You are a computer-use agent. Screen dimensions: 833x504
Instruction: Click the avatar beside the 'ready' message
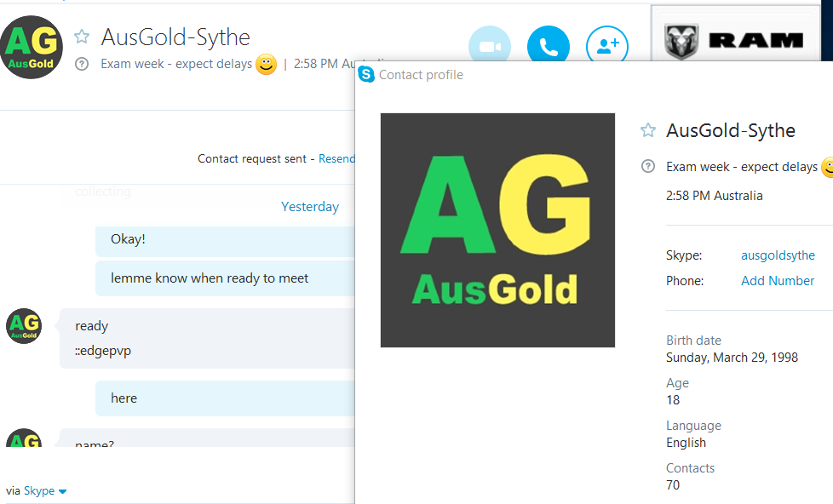24,326
